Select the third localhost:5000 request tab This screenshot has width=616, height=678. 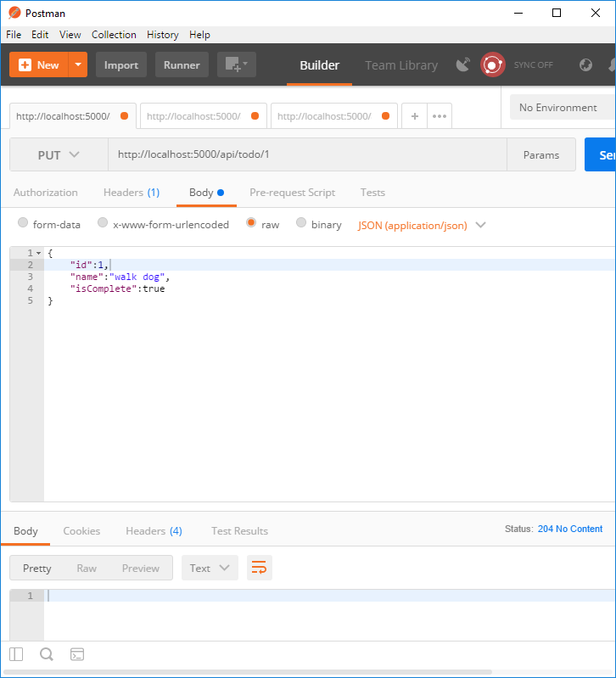pyautogui.click(x=334, y=116)
